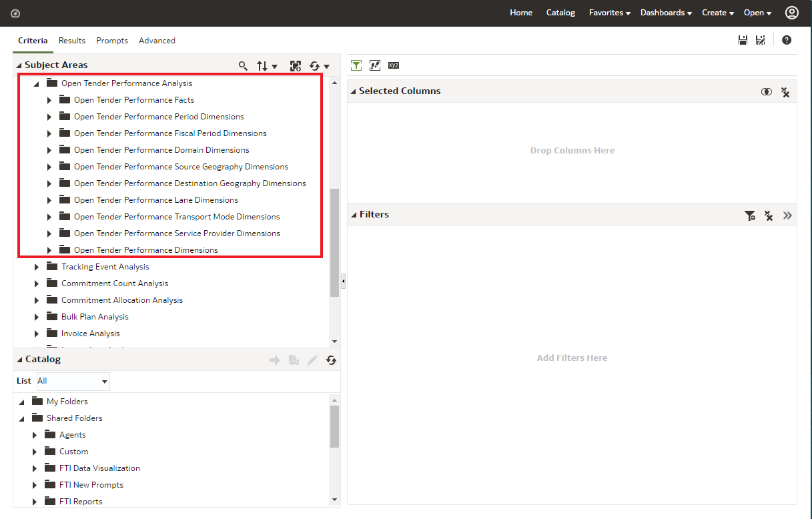Remove all columns from Selected Columns
Image resolution: width=812 pixels, height=519 pixels.
[x=785, y=92]
